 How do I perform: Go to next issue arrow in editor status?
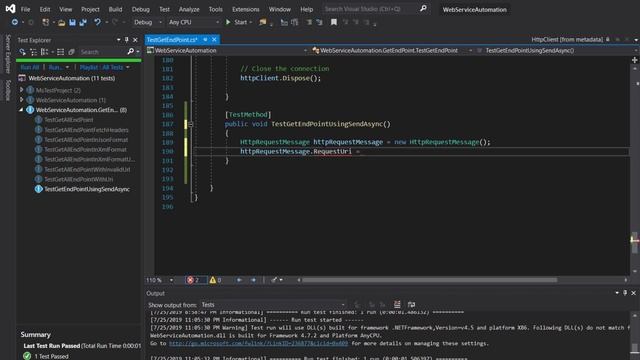click(253, 280)
